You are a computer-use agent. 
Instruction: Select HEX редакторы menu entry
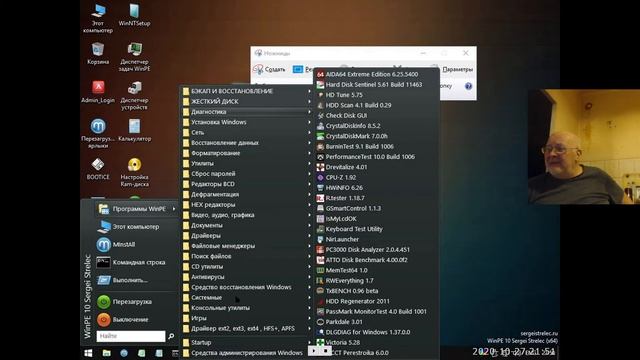tap(247, 204)
